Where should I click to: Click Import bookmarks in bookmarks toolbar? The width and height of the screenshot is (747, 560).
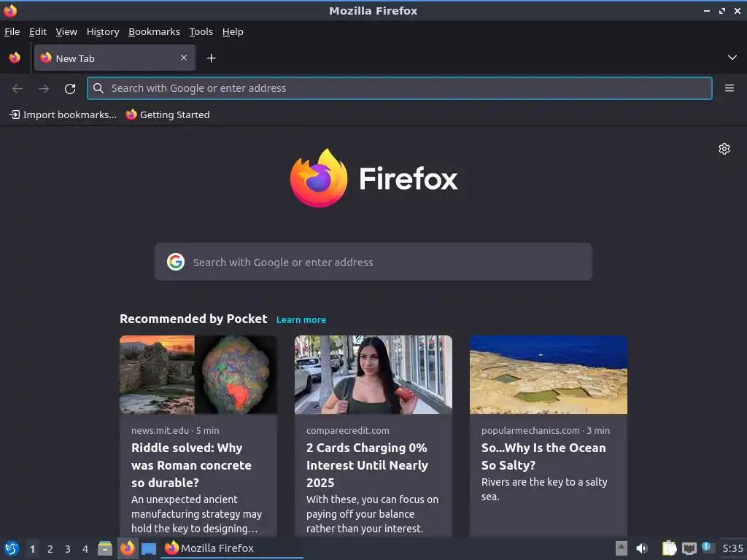[63, 114]
